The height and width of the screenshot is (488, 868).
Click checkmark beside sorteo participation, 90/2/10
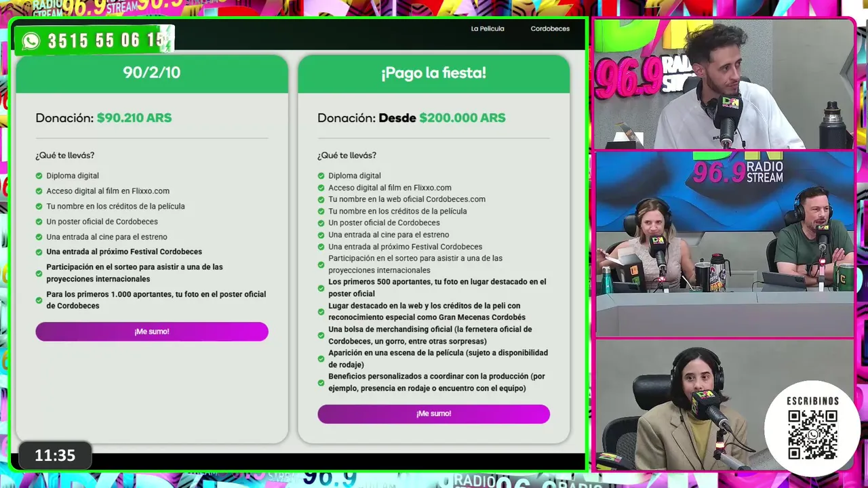(39, 274)
